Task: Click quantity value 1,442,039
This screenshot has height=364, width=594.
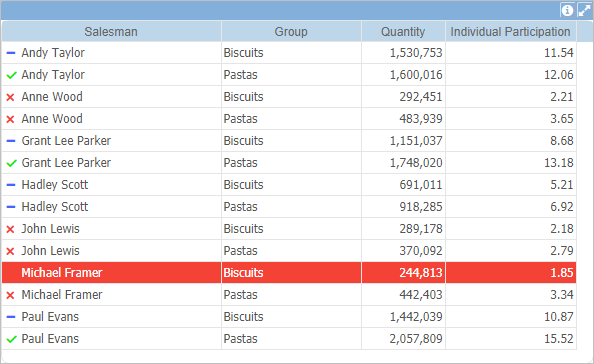Action: pyautogui.click(x=416, y=316)
